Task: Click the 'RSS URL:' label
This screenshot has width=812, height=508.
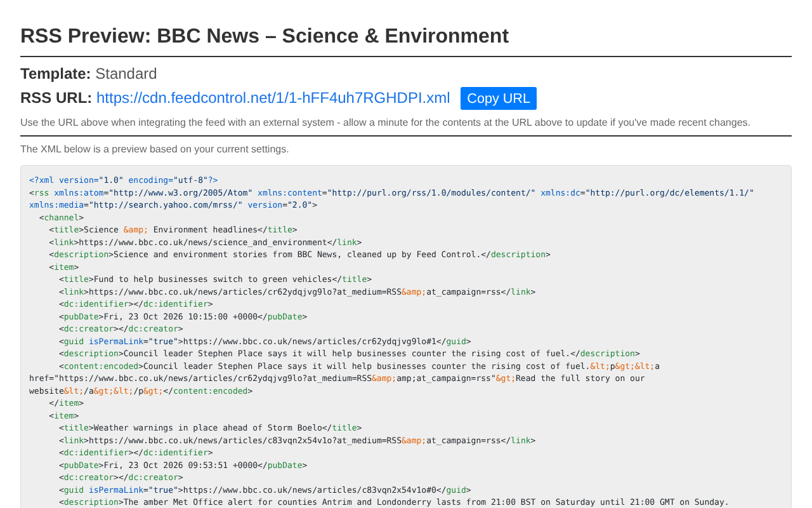Action: click(56, 98)
